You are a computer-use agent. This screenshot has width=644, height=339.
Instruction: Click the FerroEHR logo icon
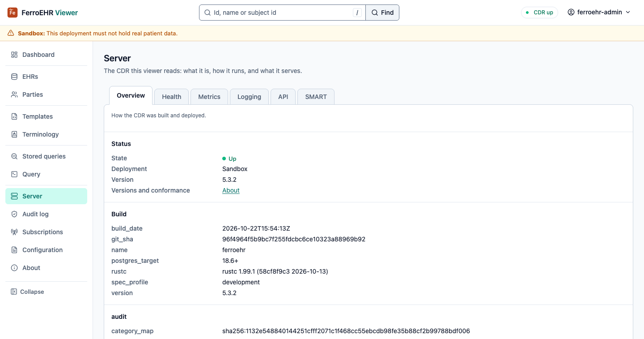point(13,13)
